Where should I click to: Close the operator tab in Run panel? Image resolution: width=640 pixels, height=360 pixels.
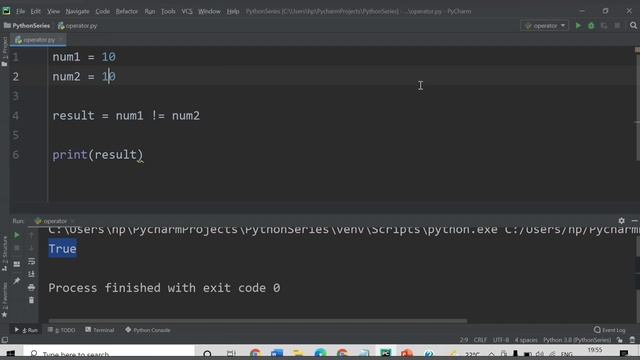[72, 221]
